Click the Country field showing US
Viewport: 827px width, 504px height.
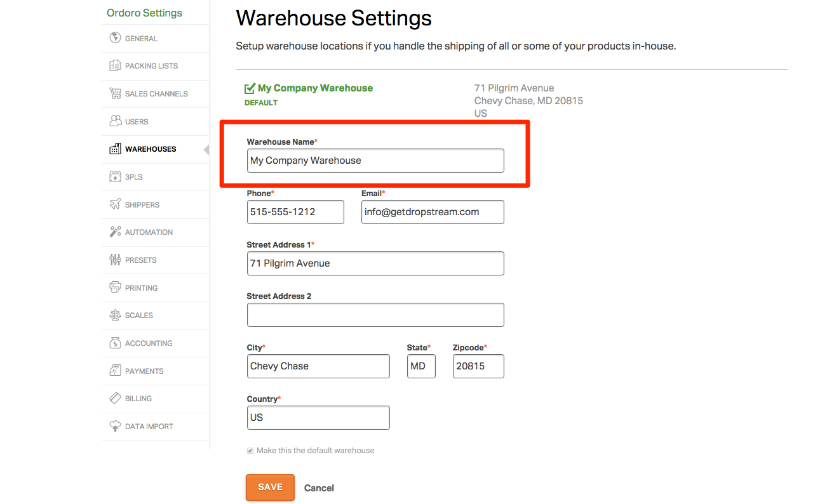pos(318,418)
